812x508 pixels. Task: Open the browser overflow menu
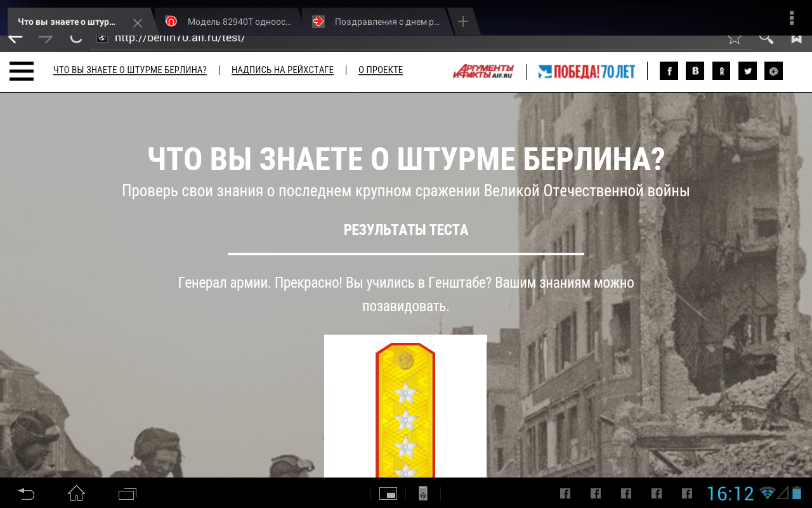(x=792, y=18)
